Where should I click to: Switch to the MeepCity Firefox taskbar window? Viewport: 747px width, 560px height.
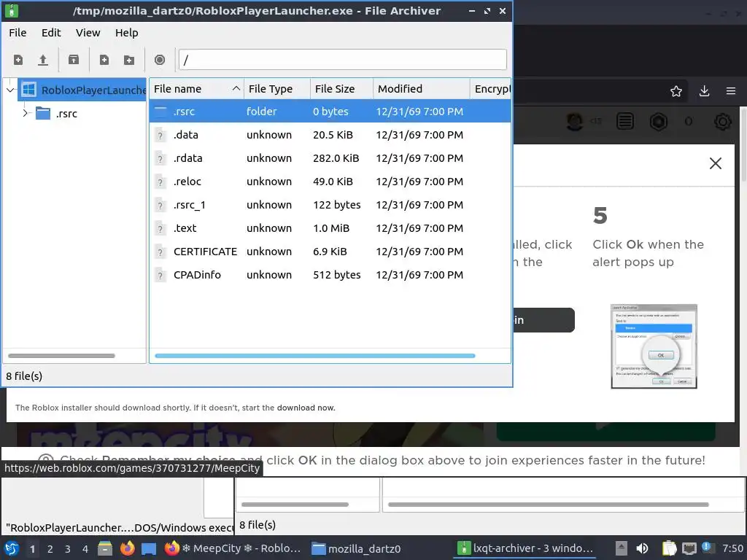233,548
